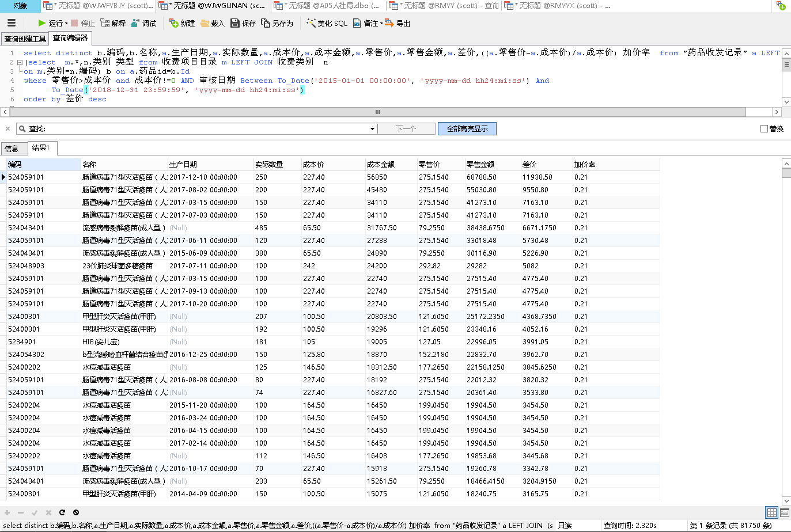Enable the 替换 replace checkbox

pyautogui.click(x=764, y=129)
